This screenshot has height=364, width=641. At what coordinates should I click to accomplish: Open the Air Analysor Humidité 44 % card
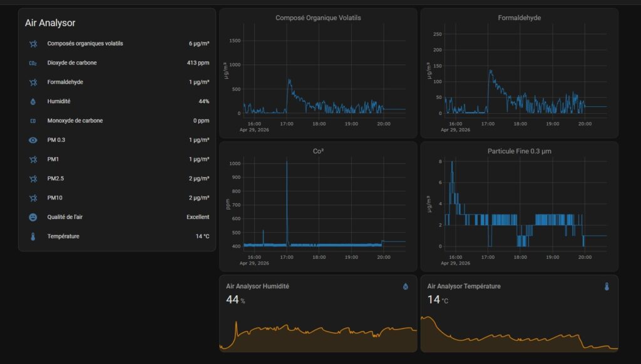pos(318,314)
